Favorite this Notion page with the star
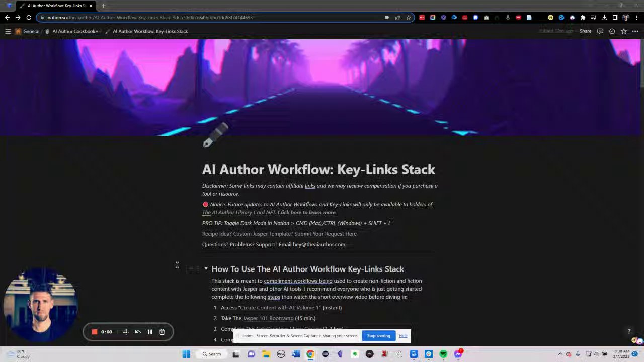The image size is (644, 362). (x=624, y=31)
